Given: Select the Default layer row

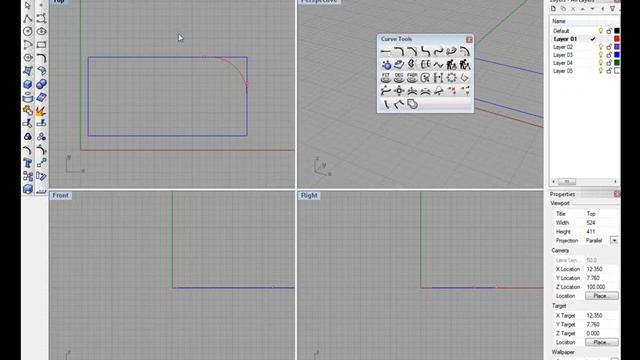Looking at the screenshot, I should tap(585, 31).
